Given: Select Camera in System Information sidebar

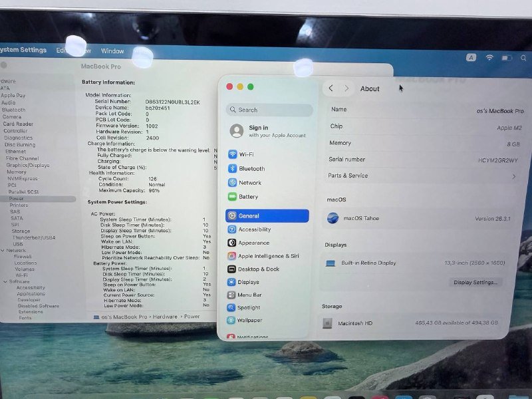Looking at the screenshot, I should [12, 117].
